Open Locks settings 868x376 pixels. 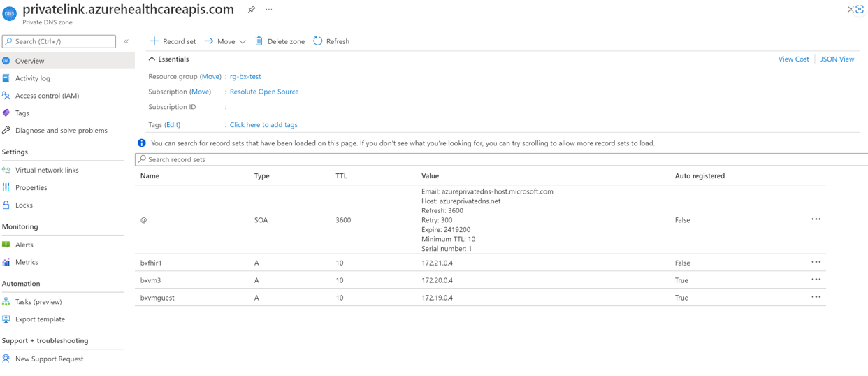(24, 205)
